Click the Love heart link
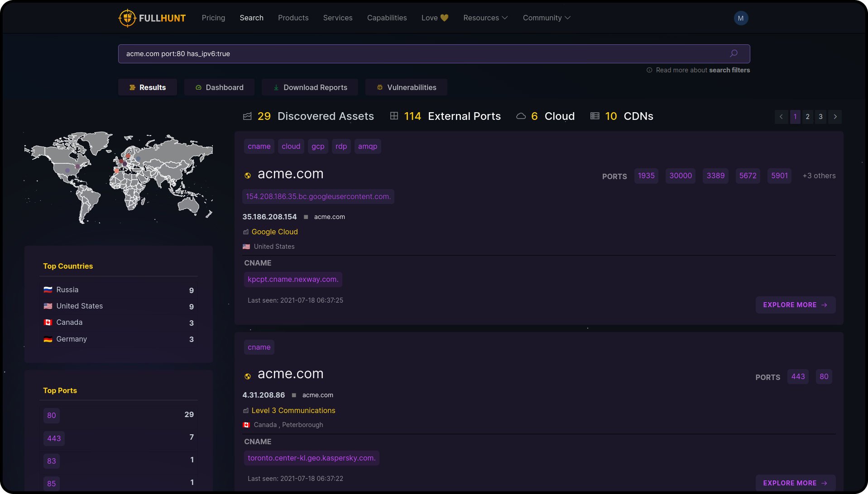 [435, 18]
